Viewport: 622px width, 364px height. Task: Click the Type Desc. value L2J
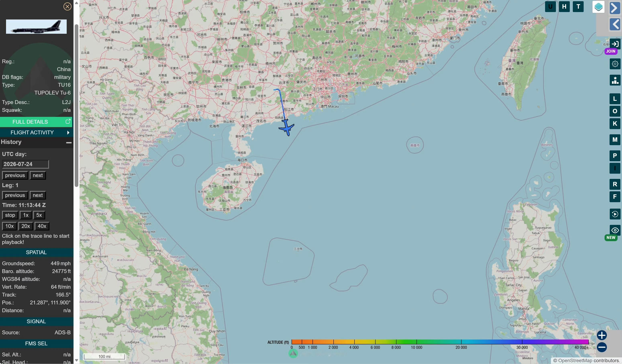click(x=66, y=102)
